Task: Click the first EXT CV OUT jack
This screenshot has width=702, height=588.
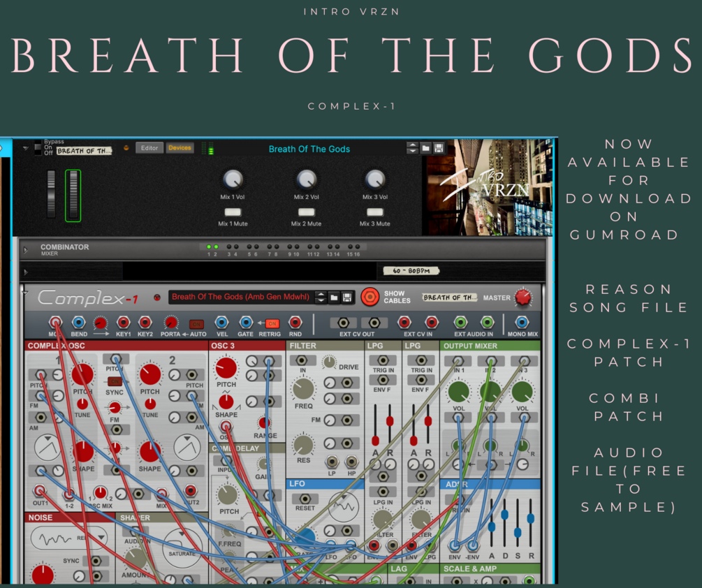Action: (x=344, y=322)
